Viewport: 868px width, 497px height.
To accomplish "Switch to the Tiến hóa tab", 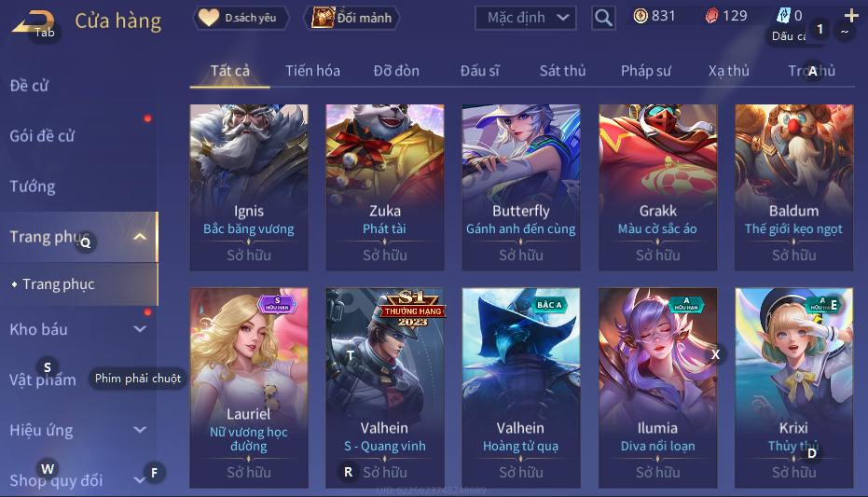I will (x=312, y=71).
